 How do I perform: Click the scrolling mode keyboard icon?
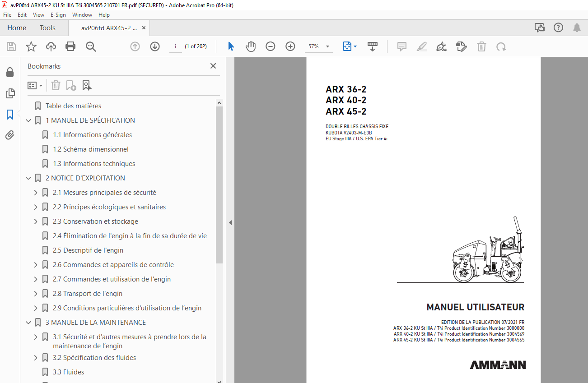[x=373, y=46]
